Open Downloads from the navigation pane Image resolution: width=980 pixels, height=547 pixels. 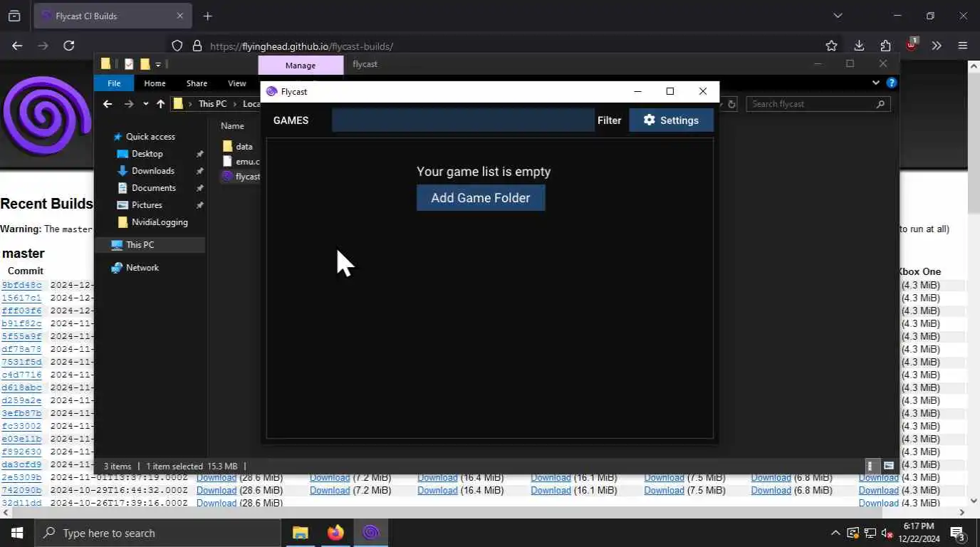coord(152,171)
